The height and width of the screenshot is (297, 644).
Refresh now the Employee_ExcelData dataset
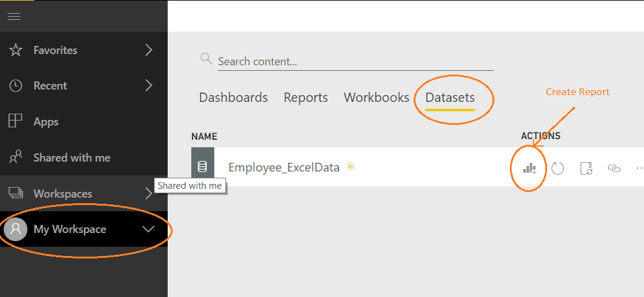(557, 168)
